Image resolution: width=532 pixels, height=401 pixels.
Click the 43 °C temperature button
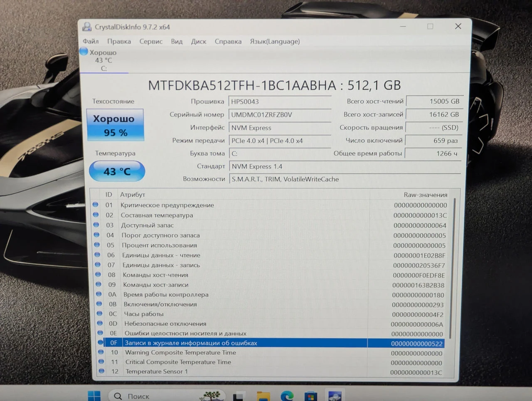click(117, 171)
